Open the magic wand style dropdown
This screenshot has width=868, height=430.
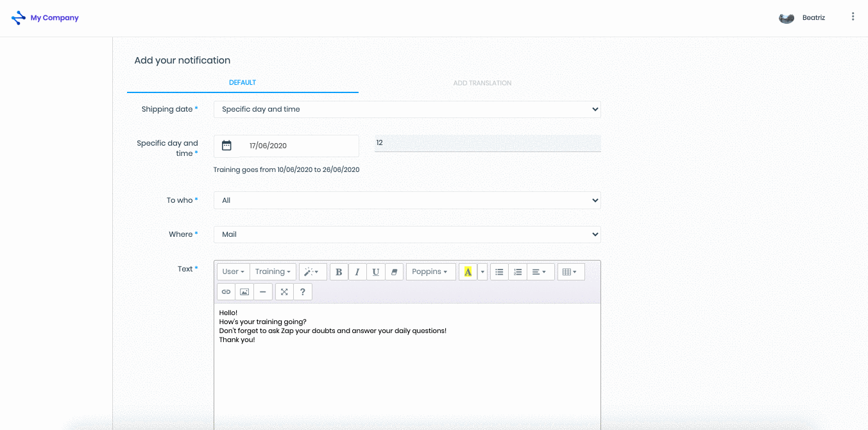click(312, 272)
